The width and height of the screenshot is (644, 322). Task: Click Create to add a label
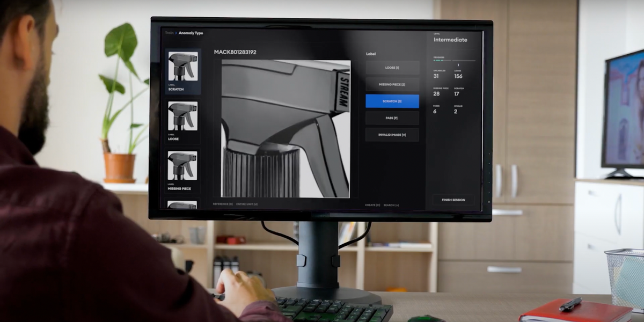[372, 205]
